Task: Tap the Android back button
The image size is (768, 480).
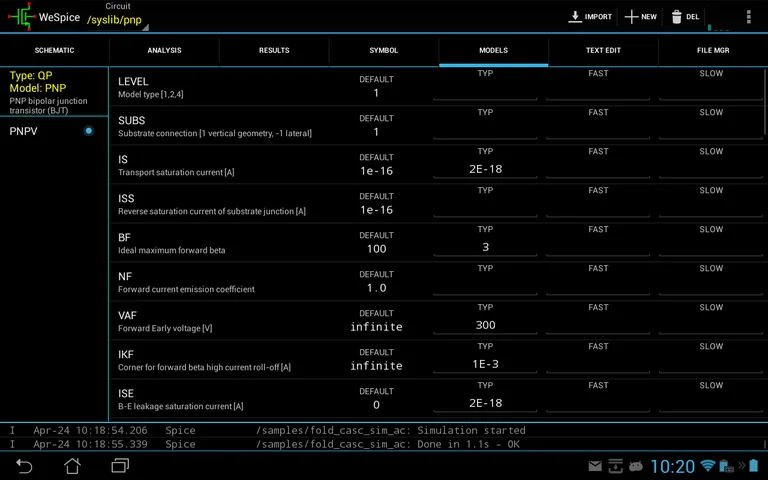Action: pyautogui.click(x=24, y=466)
